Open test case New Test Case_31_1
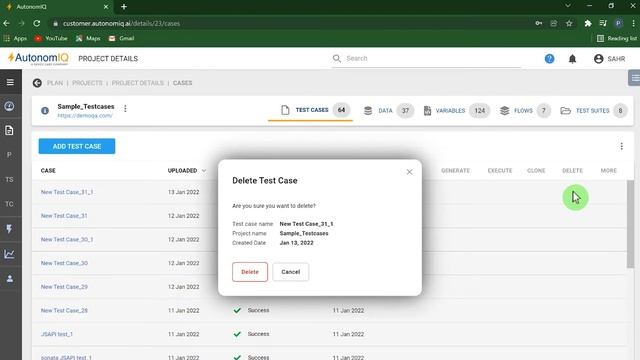Viewport: 640px width, 360px height. click(x=67, y=192)
